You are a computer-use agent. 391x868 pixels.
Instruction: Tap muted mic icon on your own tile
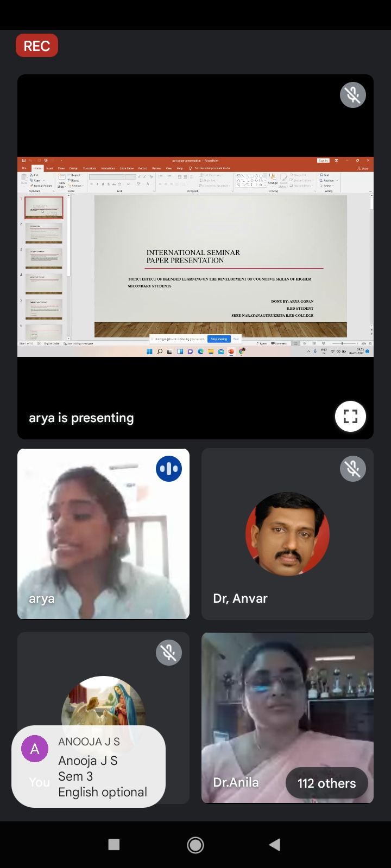[169, 653]
